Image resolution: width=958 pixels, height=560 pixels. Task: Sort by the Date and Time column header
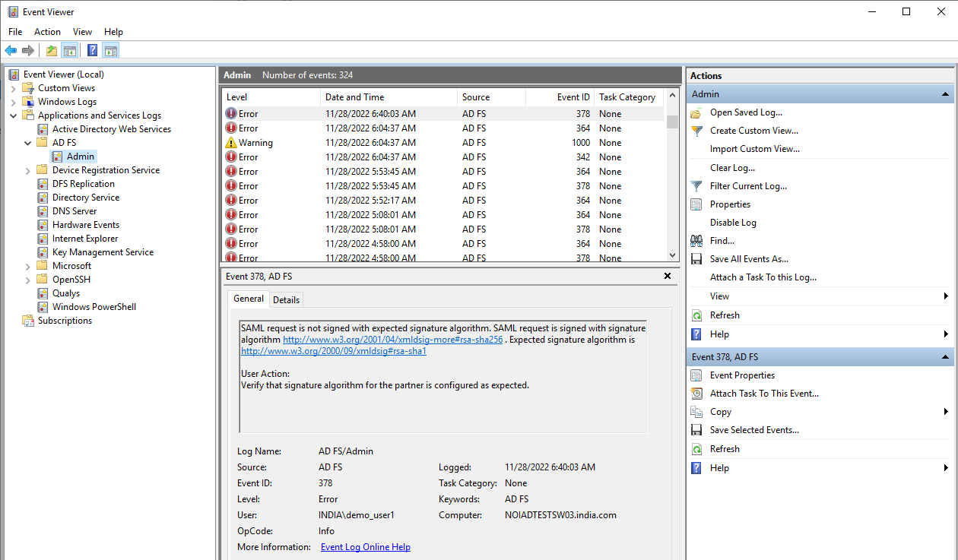pyautogui.click(x=389, y=97)
